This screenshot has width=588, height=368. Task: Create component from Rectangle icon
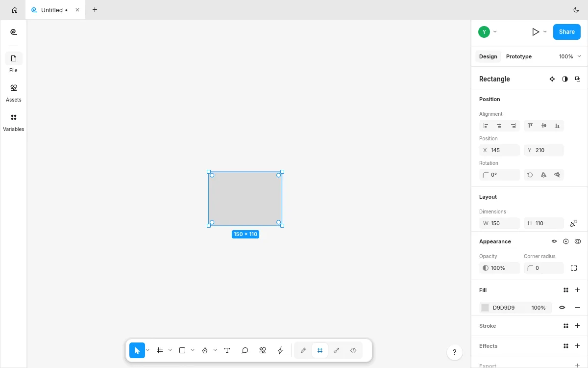(552, 79)
